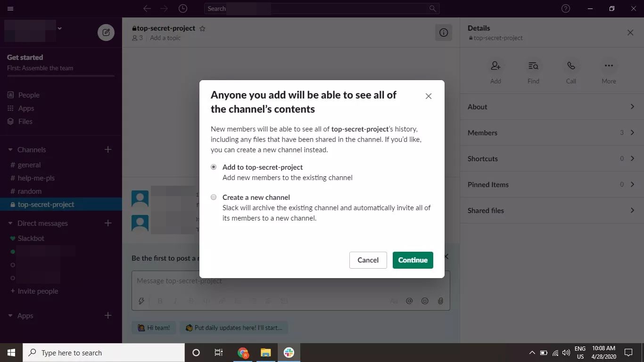Open Task View on the taskbar

219,353
